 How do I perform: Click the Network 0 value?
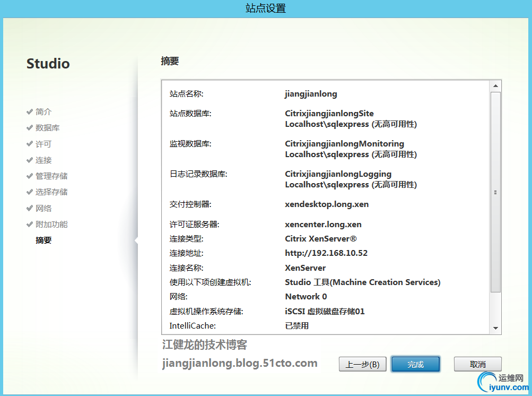(306, 297)
